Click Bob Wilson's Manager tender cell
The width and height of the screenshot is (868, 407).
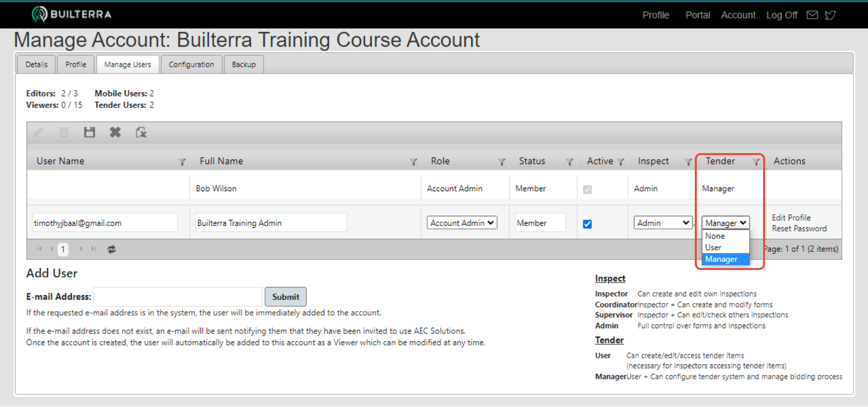coord(730,188)
